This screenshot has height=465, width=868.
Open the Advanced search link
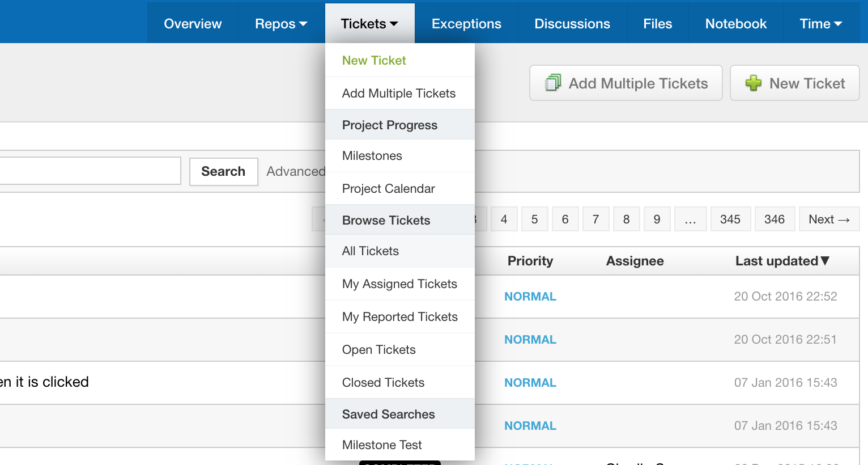pos(296,171)
